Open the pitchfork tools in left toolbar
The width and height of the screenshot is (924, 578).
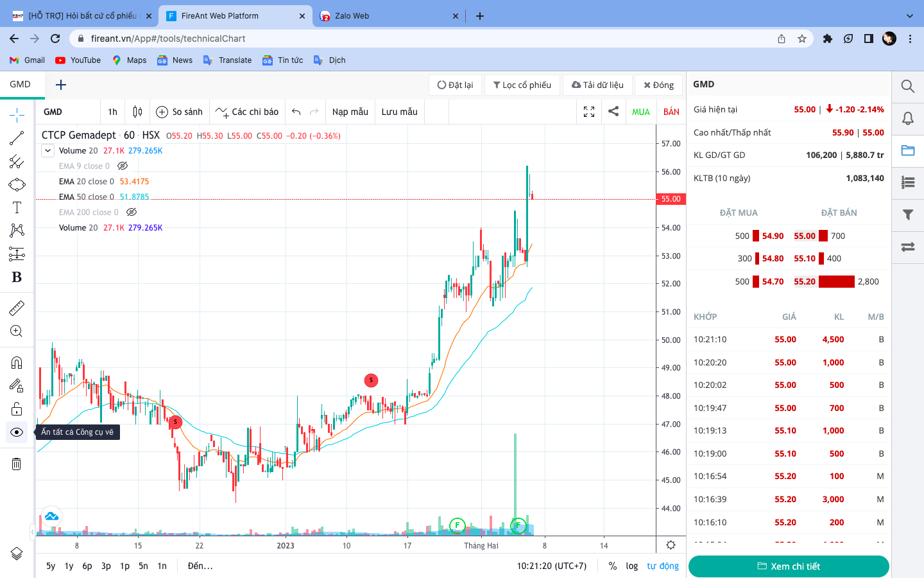coord(17,161)
